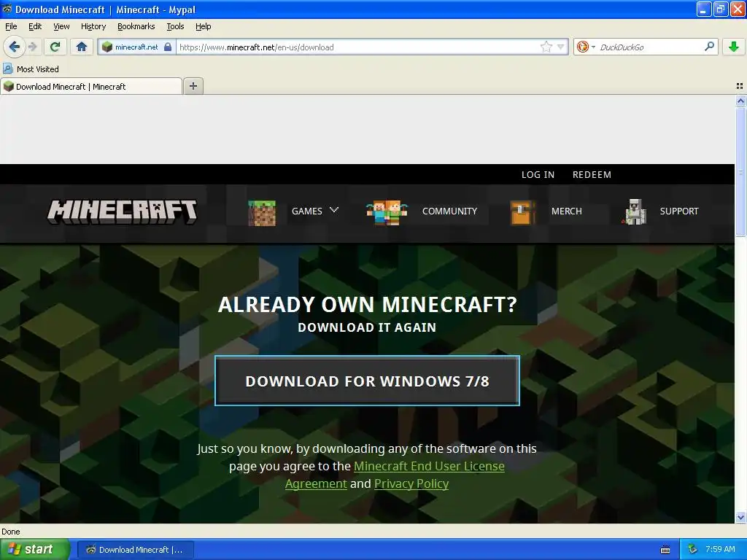Viewport: 747px width, 560px height.
Task: Open the File menu
Action: [x=11, y=26]
